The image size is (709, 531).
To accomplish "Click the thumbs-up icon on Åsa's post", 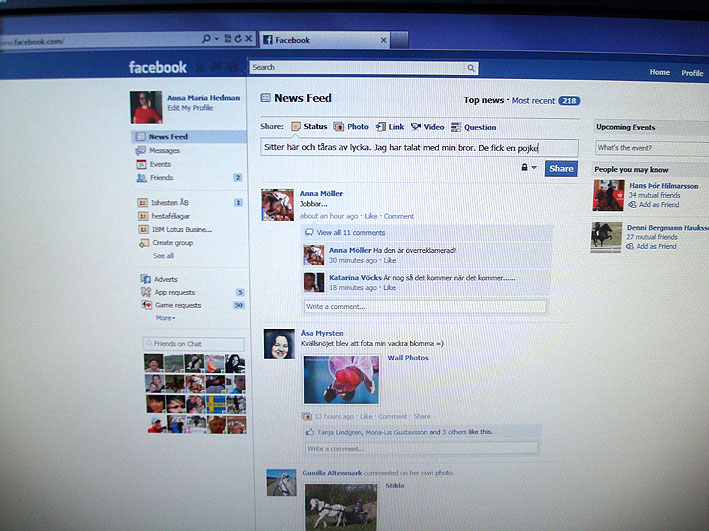I will (310, 432).
